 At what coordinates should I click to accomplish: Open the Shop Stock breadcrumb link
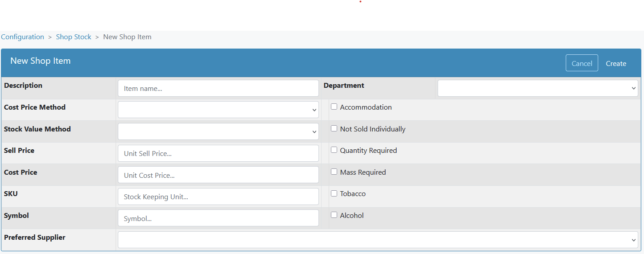pos(73,37)
